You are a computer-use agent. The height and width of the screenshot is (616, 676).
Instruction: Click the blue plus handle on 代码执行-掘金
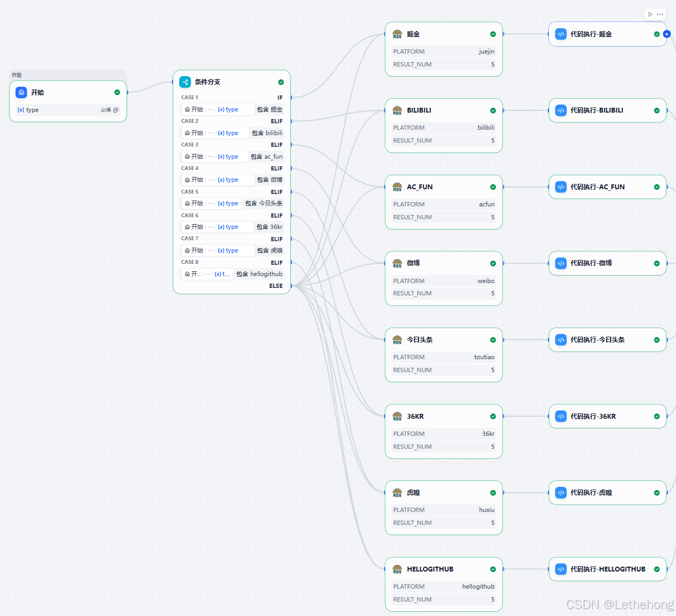point(667,34)
